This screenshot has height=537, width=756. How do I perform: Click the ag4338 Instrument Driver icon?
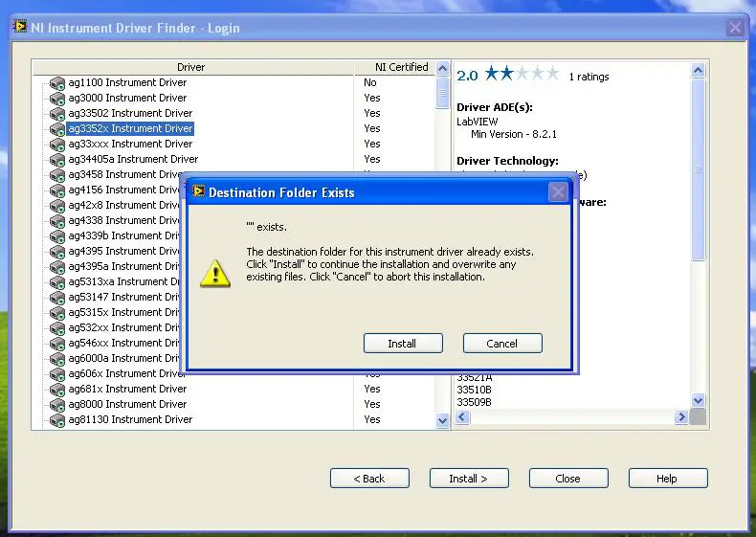57,221
